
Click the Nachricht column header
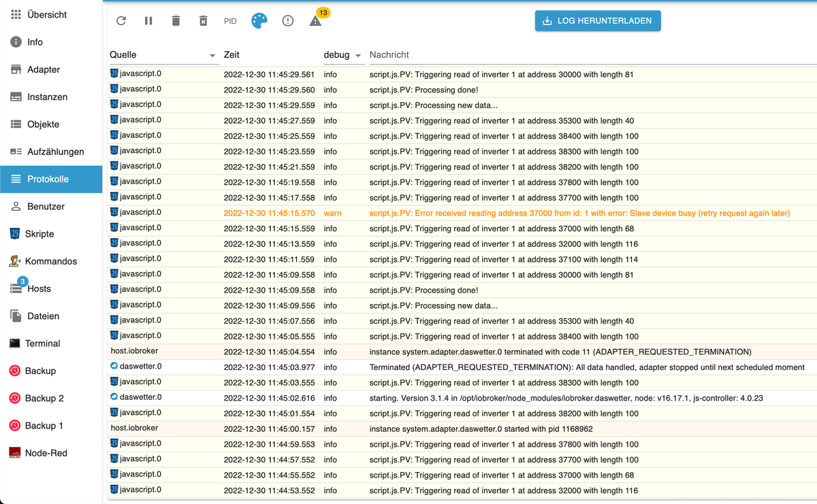(389, 55)
